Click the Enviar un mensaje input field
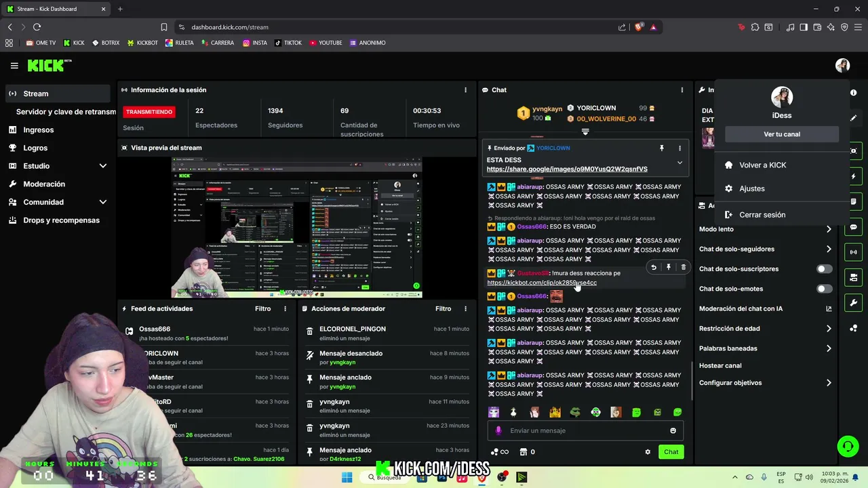Viewport: 868px width, 488px height. 586,430
